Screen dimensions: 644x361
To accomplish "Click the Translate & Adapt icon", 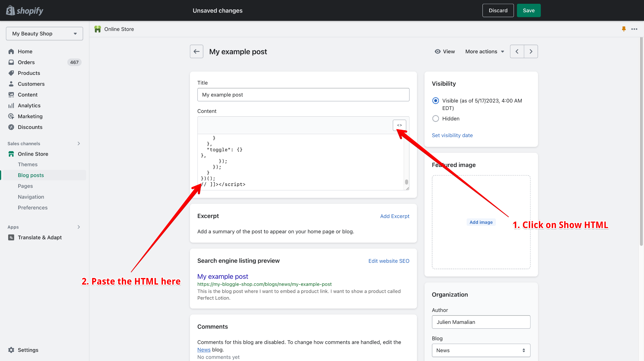I will [x=11, y=237].
